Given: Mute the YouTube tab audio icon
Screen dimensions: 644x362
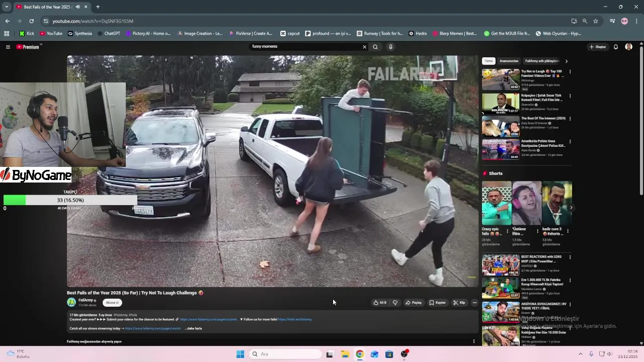Looking at the screenshot, I should (77, 7).
